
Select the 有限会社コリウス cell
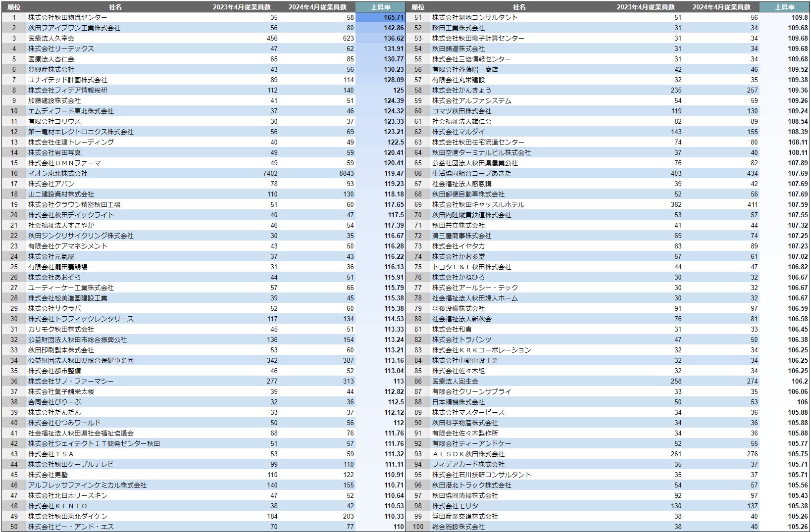(54, 121)
